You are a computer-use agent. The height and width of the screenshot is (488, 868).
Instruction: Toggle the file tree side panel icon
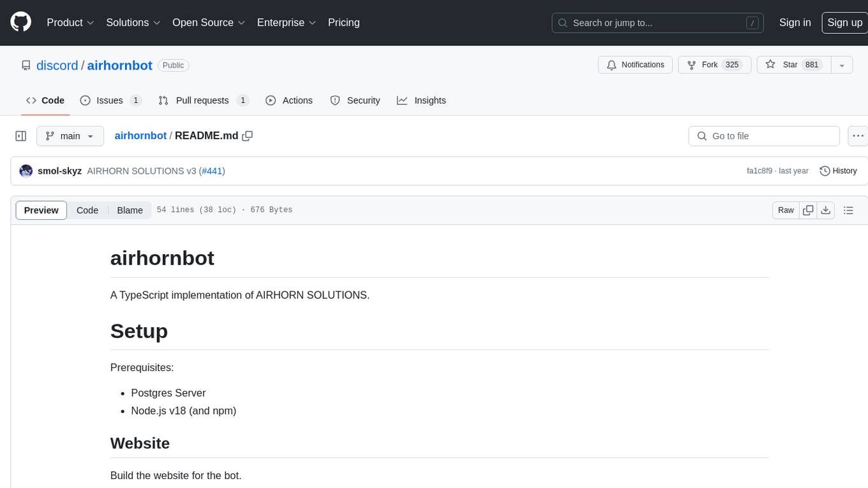pyautogui.click(x=21, y=136)
